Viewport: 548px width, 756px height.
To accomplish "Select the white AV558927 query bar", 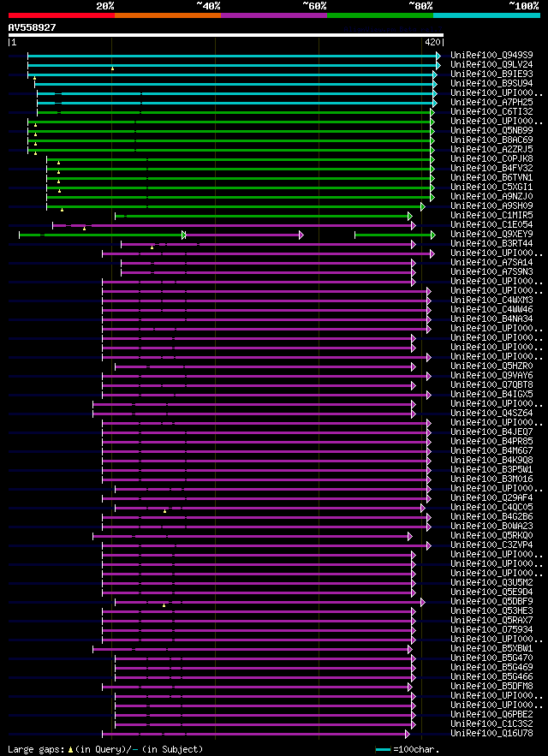I will pyautogui.click(x=226, y=35).
